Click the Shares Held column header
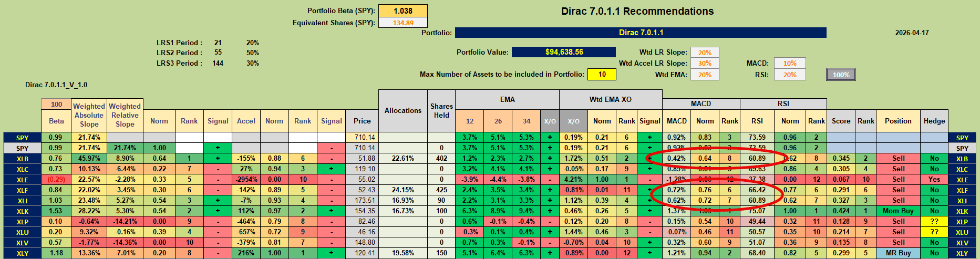Screen dimensions: 980x259 [x=441, y=110]
